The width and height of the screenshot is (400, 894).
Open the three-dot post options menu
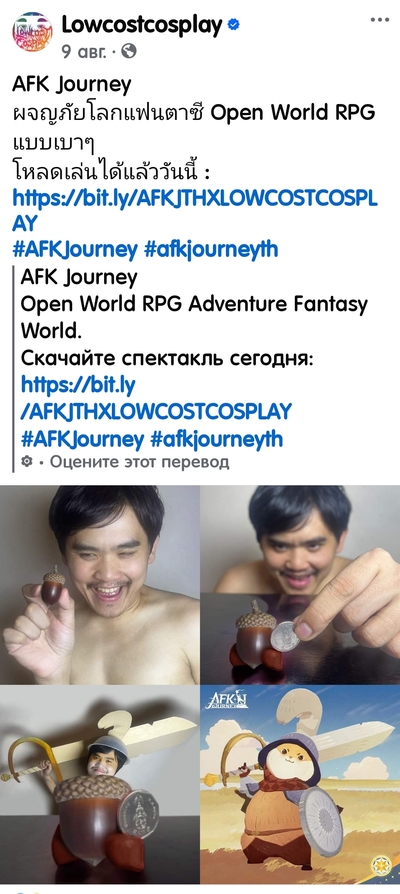click(379, 20)
